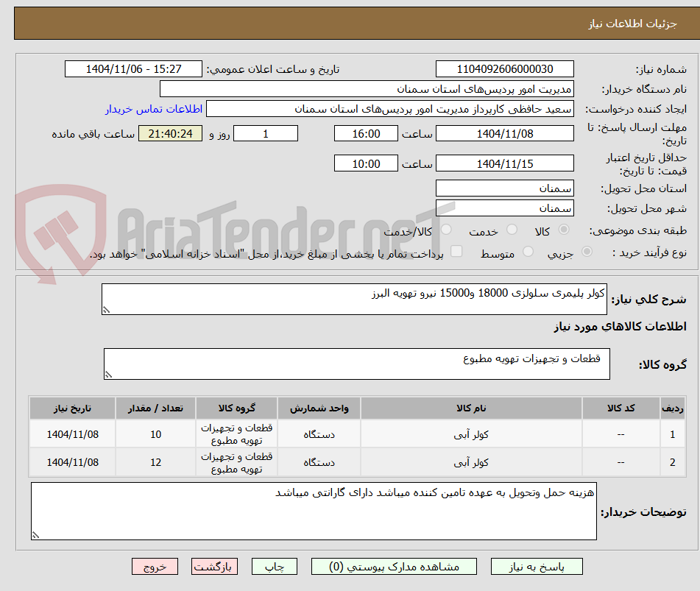Image resolution: width=700 pixels, height=591 pixels.
Task: Click 'کولر آبی' in row 1
Action: coord(471,434)
